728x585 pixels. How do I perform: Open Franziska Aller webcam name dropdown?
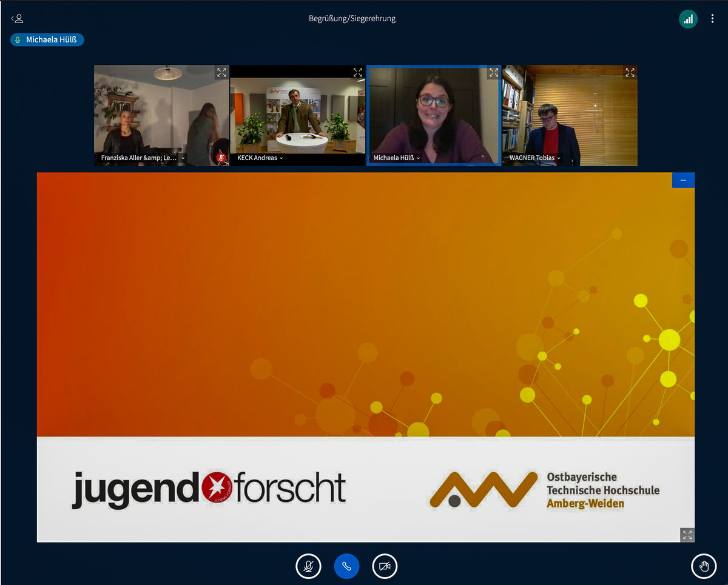(143, 158)
